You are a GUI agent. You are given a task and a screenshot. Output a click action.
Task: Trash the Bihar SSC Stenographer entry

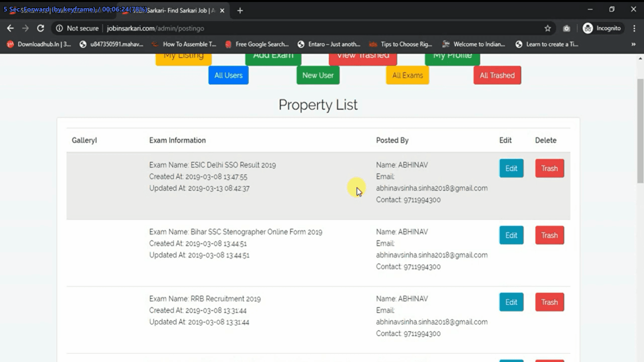(x=549, y=235)
